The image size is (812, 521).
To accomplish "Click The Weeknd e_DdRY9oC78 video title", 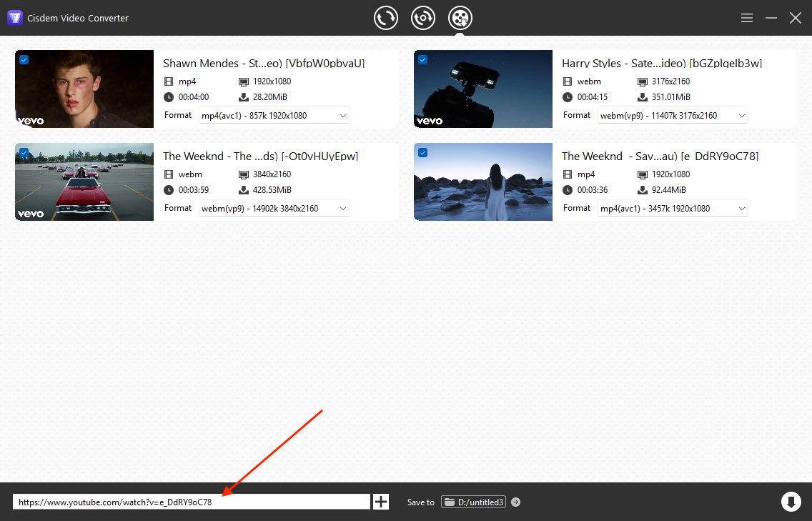I will [660, 156].
